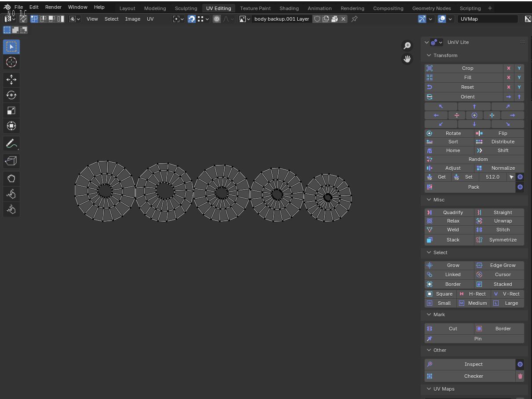Activate the Rotate tool in toolbar
The image size is (532, 399).
(x=11, y=95)
